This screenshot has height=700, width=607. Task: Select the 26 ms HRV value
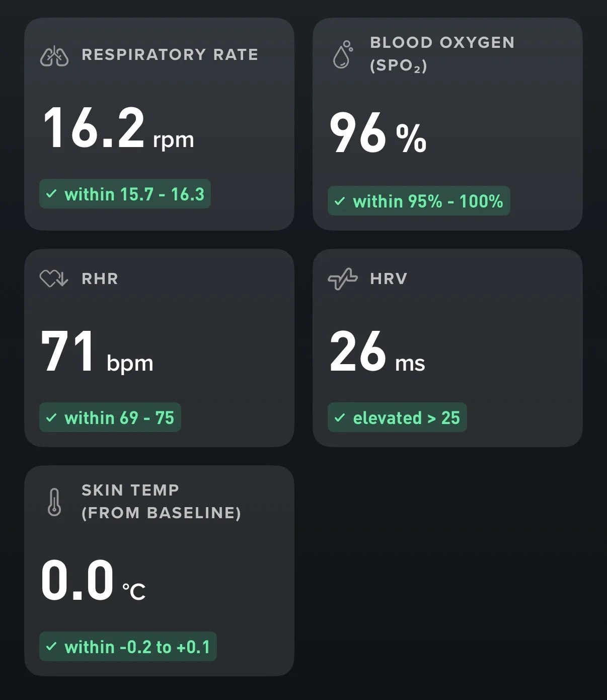point(377,352)
